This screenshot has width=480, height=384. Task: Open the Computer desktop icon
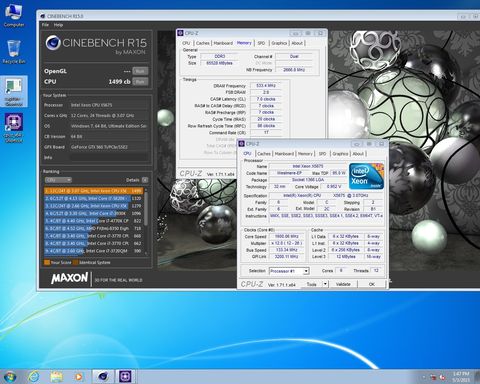tap(14, 15)
